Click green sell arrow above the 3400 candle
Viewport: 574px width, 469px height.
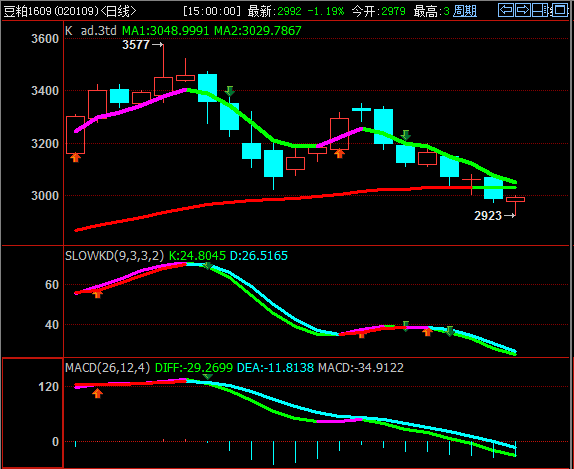point(230,91)
